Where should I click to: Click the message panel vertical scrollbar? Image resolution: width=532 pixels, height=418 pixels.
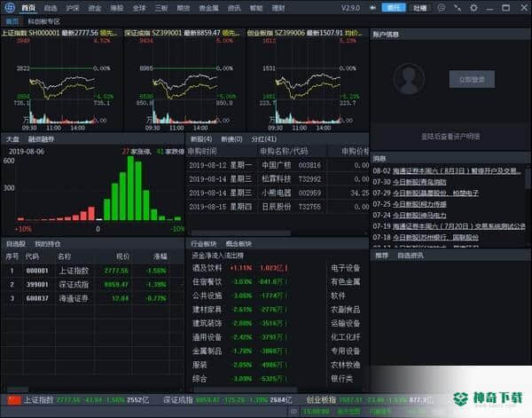528,177
